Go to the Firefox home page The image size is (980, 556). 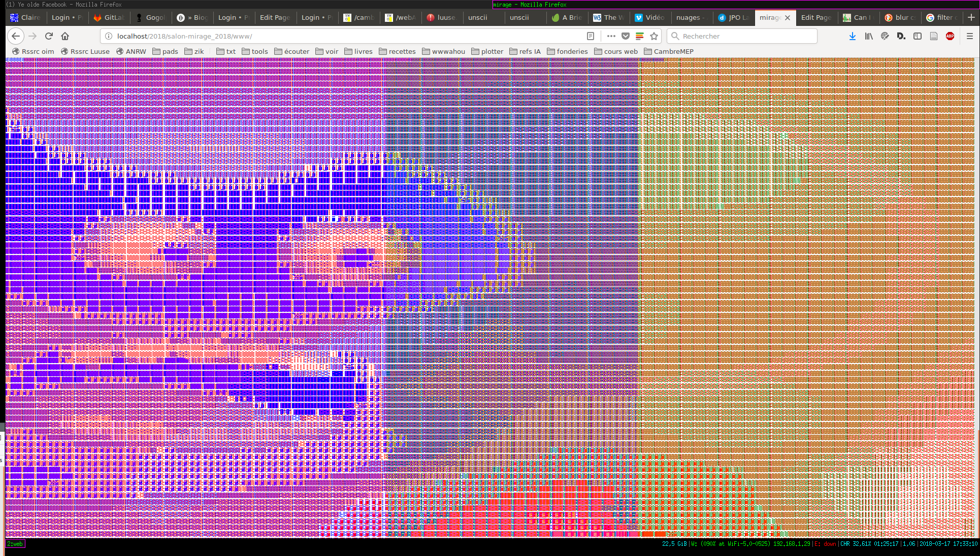point(65,36)
